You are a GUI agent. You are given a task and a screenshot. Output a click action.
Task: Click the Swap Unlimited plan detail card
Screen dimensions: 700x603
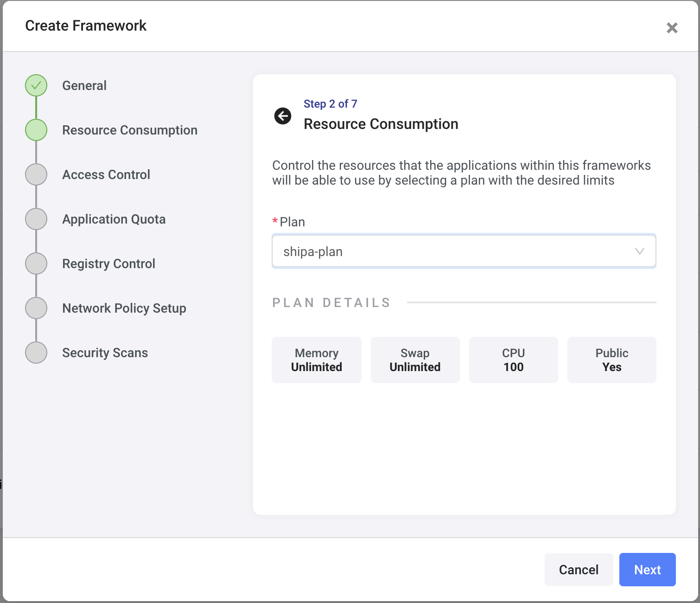click(415, 360)
